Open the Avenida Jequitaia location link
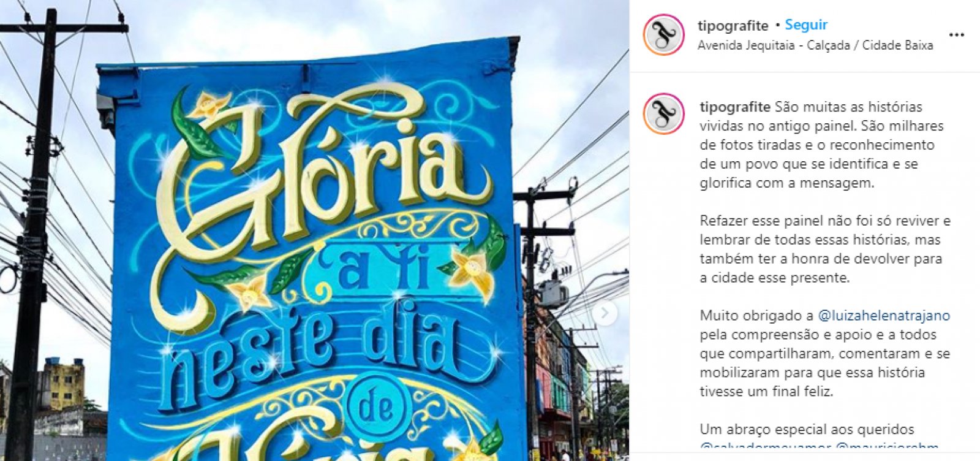The width and height of the screenshot is (980, 461). pyautogui.click(x=815, y=45)
